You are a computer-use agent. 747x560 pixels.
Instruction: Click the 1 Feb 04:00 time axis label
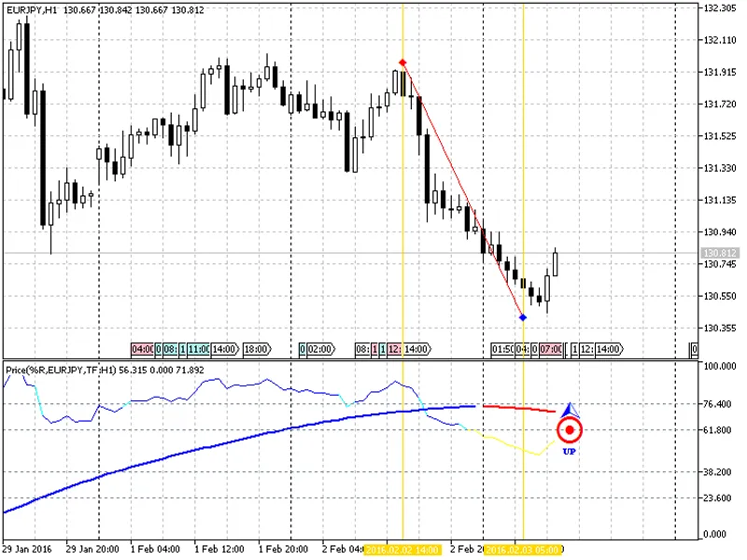[x=155, y=550]
